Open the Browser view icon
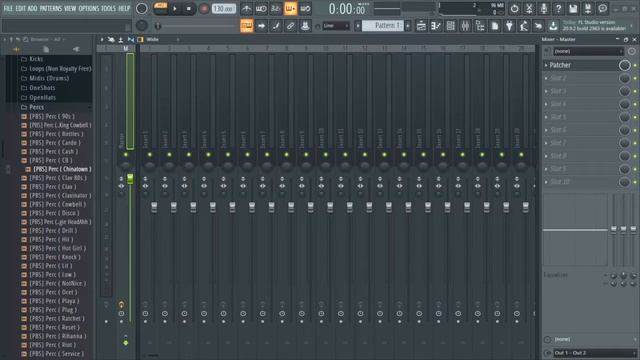This screenshot has height=360, width=640. click(x=480, y=26)
